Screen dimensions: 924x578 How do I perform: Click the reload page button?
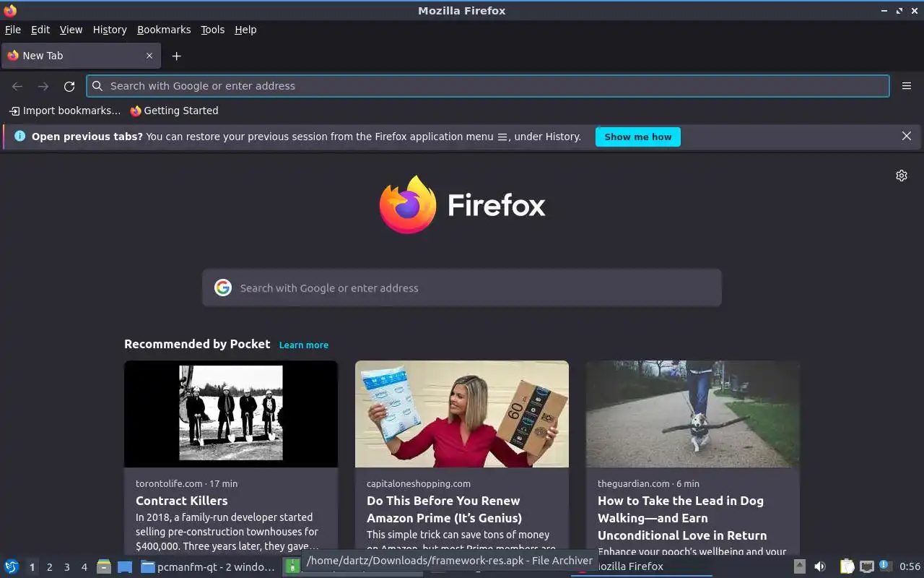click(69, 86)
